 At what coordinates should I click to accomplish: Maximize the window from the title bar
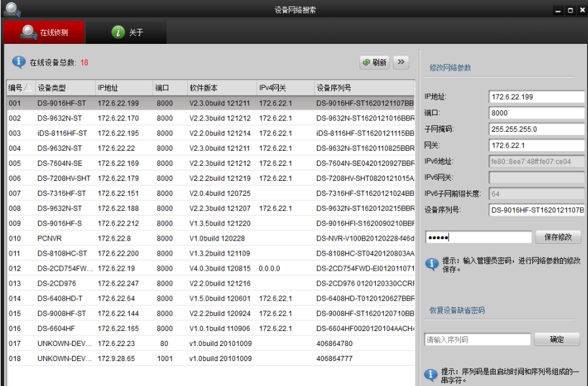point(570,10)
